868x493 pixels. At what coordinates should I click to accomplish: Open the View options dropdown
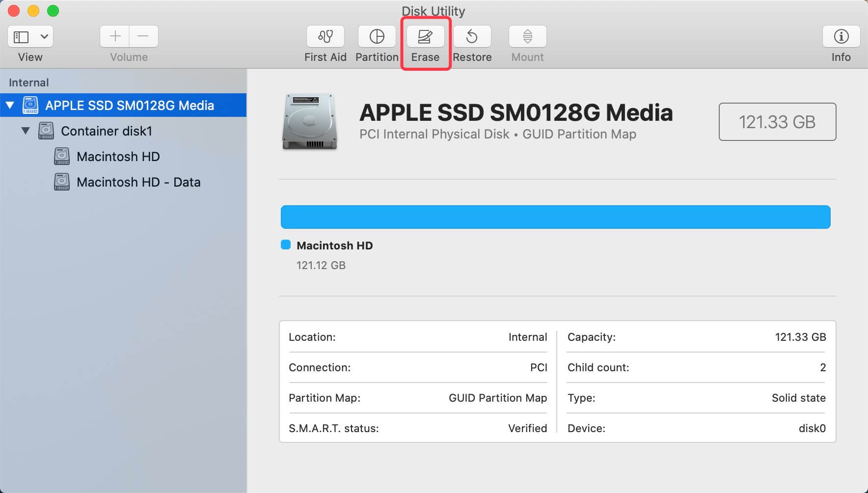(44, 36)
